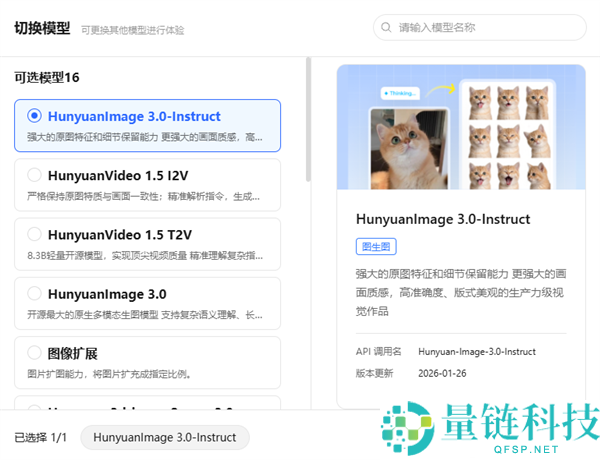600x460 pixels.
Task: Click the HunyuanVideo 1.5 I2V description text
Action: pyautogui.click(x=143, y=197)
